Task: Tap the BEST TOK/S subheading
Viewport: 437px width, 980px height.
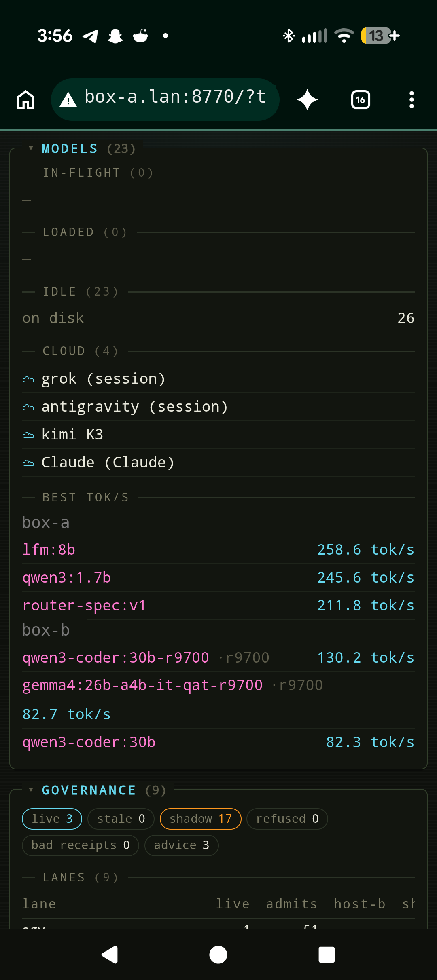Action: (86, 498)
